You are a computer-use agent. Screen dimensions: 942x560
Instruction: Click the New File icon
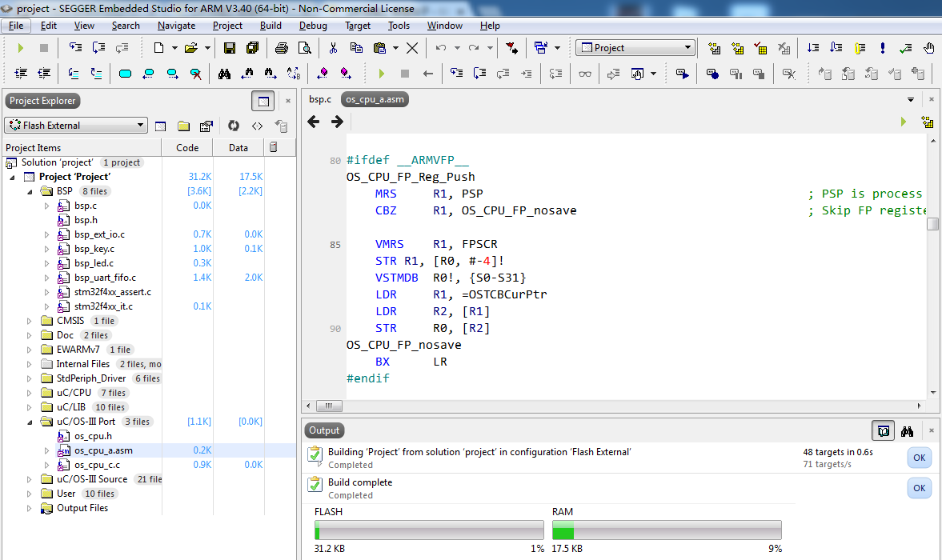pyautogui.click(x=158, y=48)
